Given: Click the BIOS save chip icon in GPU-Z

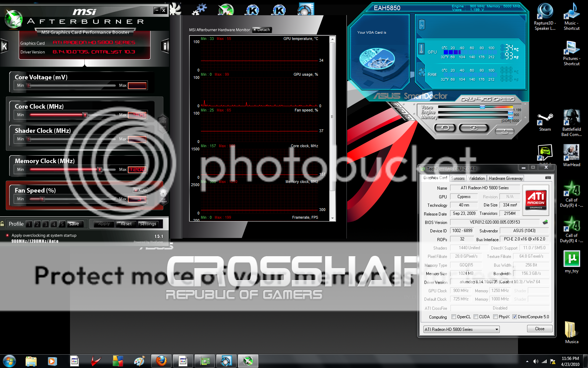Looking at the screenshot, I should click(545, 222).
